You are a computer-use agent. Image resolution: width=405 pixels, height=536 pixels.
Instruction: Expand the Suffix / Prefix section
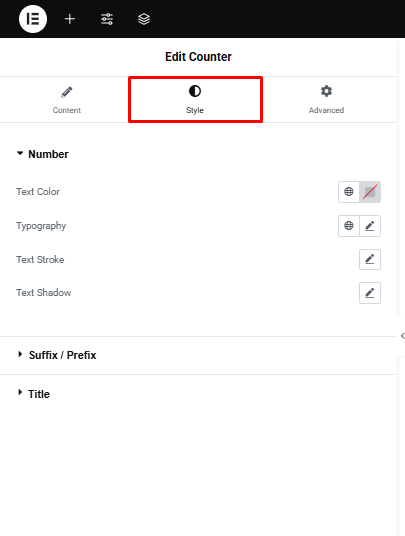(57, 355)
